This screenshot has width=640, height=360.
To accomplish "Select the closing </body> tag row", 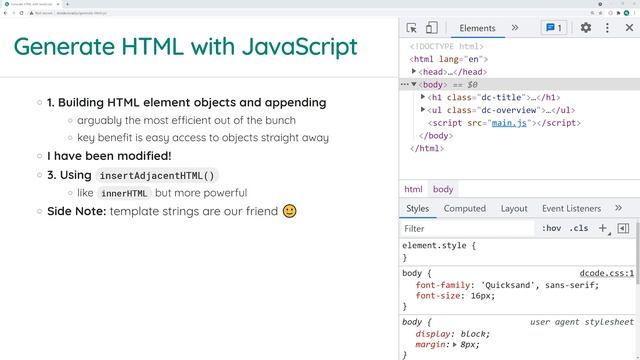I will 436,135.
